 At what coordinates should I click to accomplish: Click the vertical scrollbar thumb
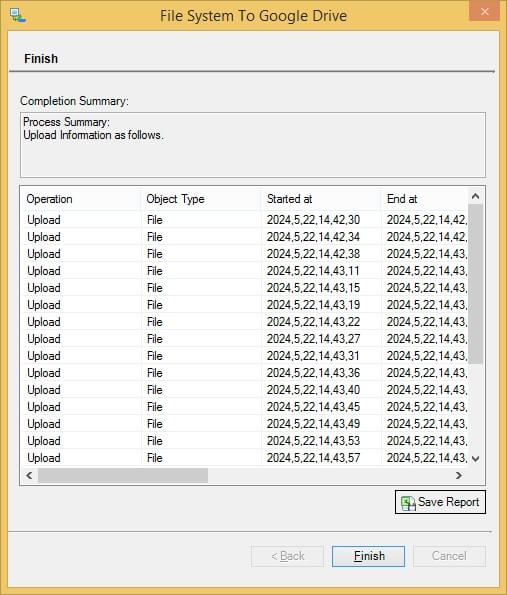pos(476,284)
